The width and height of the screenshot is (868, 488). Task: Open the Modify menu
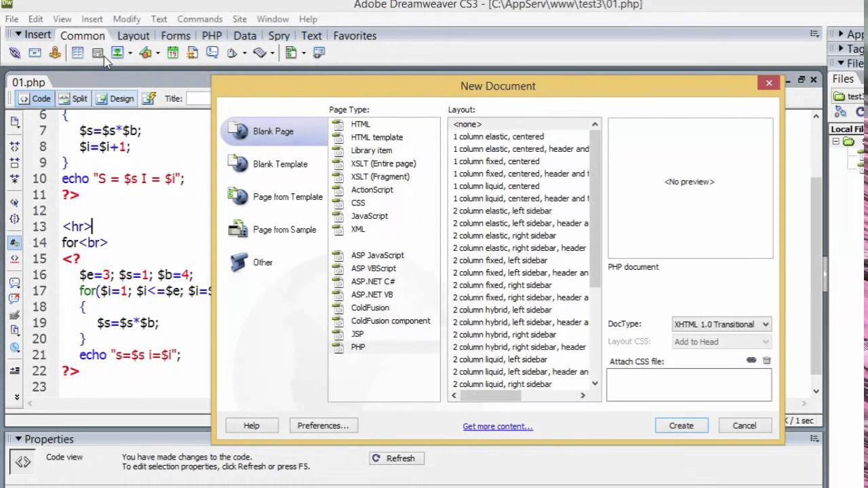[126, 19]
